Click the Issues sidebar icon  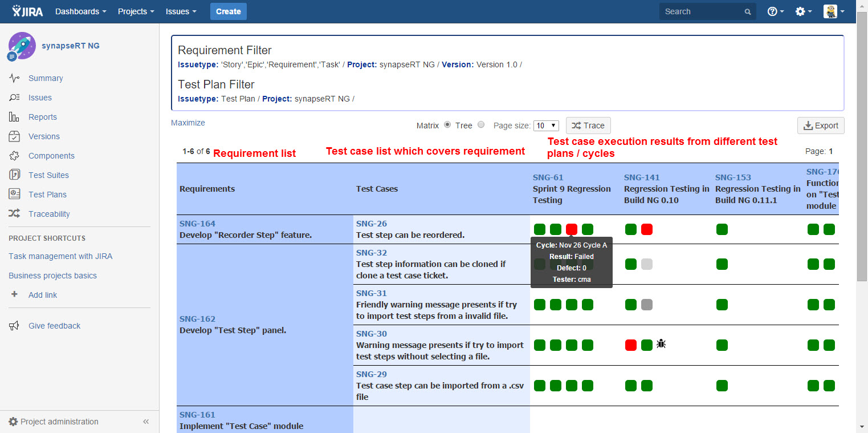point(15,98)
